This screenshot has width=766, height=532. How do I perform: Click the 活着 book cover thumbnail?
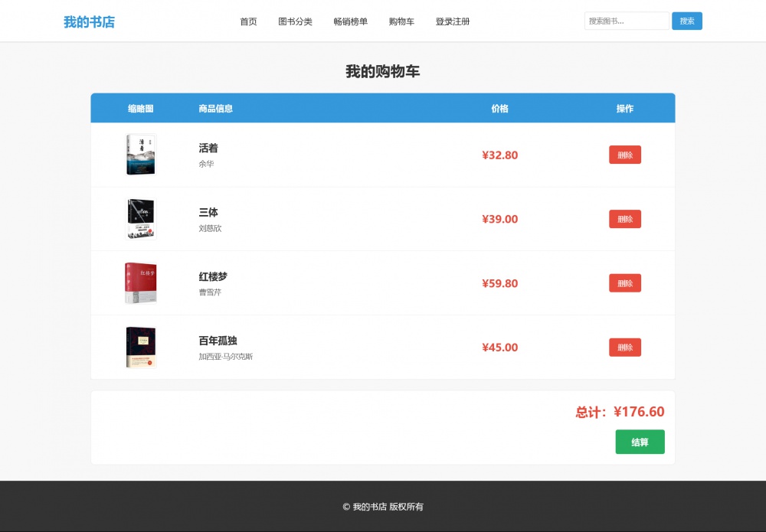[141, 155]
